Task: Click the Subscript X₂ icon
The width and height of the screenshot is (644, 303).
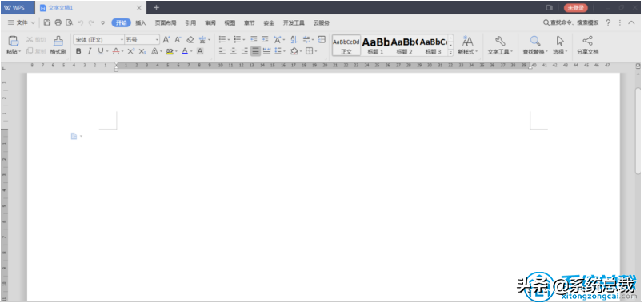Action: (x=142, y=51)
